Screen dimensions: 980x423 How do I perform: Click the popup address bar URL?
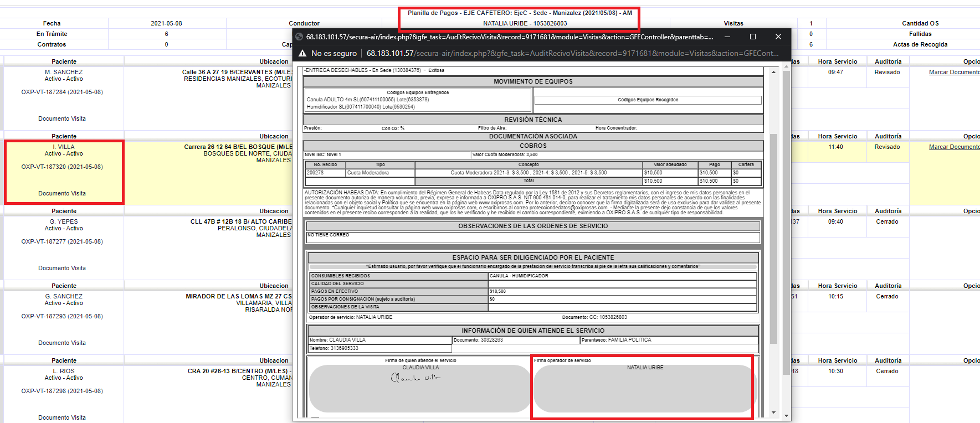click(x=572, y=53)
